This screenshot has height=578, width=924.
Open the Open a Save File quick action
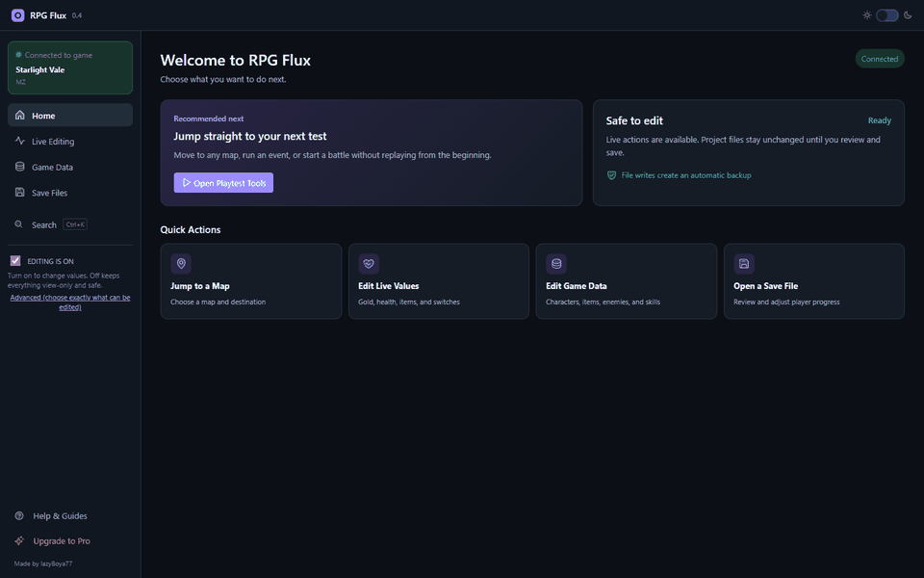tap(814, 281)
